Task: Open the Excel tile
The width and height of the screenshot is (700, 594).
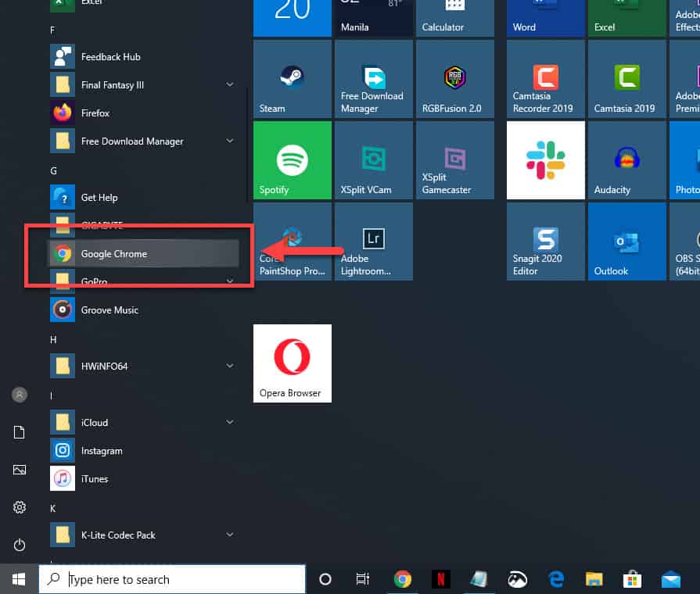Action: point(626,18)
